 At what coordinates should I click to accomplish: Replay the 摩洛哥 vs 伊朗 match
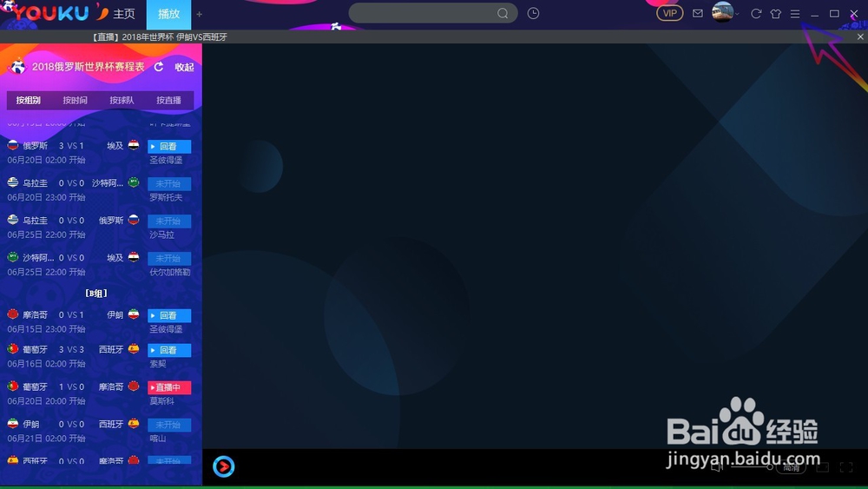(169, 315)
